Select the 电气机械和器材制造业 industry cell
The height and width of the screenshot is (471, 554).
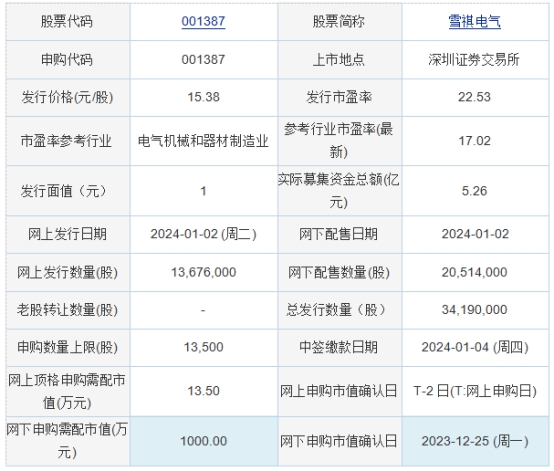[203, 141]
